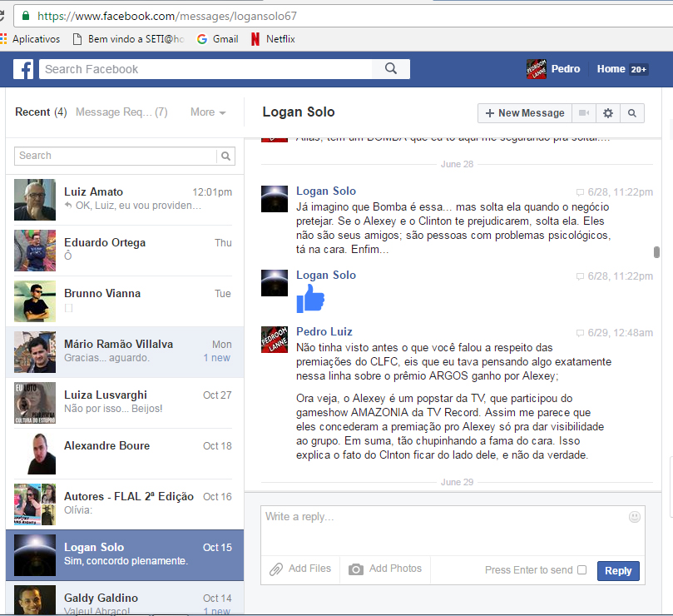Click the New Message button
The height and width of the screenshot is (616, 673).
(524, 113)
